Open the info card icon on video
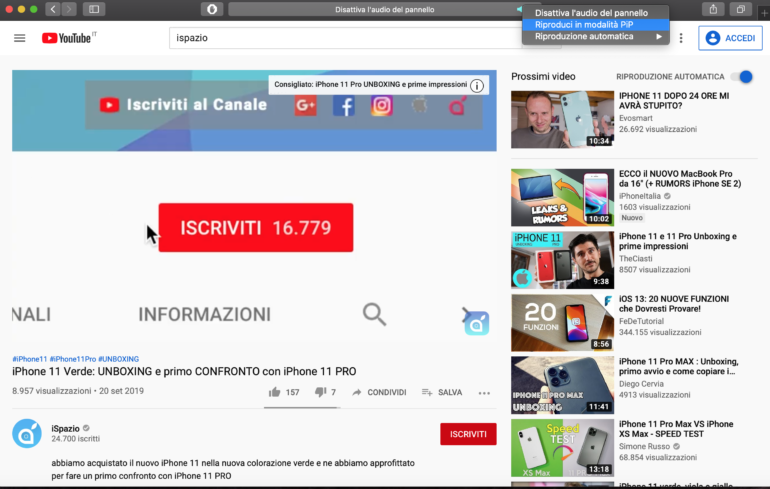Screen dimensions: 770x489 tap(476, 85)
